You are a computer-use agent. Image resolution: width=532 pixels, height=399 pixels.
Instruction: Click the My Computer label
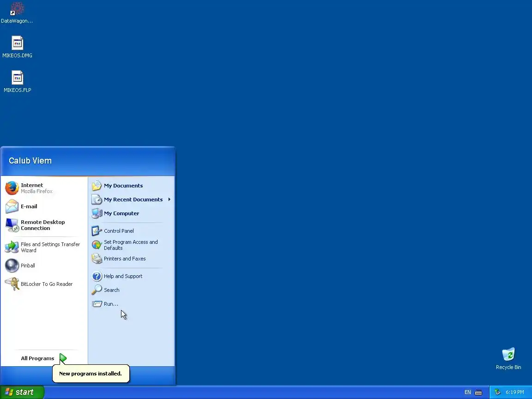click(x=121, y=213)
